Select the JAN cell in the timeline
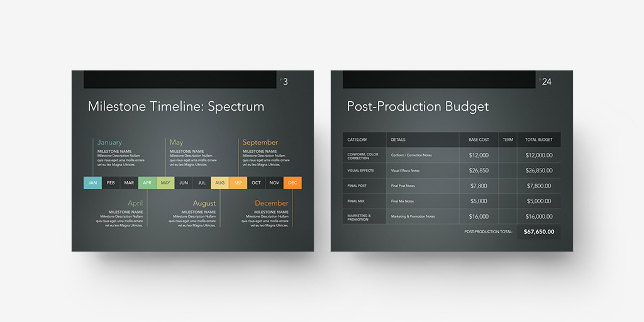This screenshot has height=322, width=644. point(92,183)
